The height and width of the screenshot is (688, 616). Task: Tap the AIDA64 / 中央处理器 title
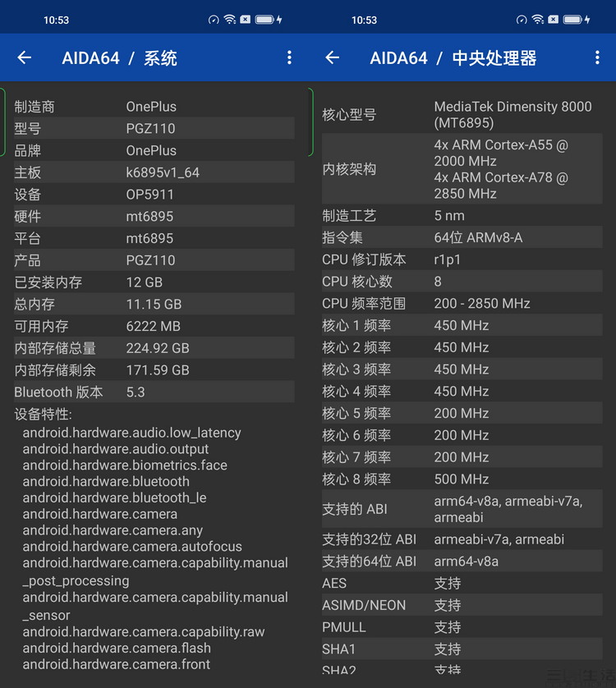point(453,58)
